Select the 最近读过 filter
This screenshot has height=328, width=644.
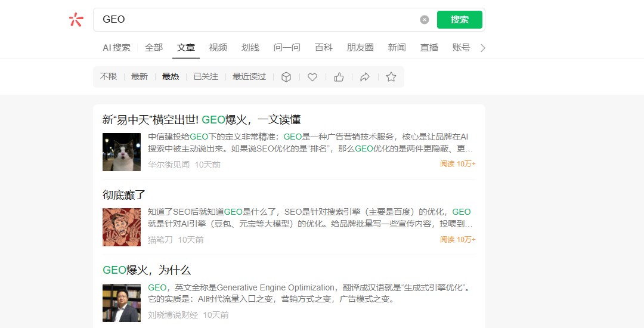coord(249,77)
